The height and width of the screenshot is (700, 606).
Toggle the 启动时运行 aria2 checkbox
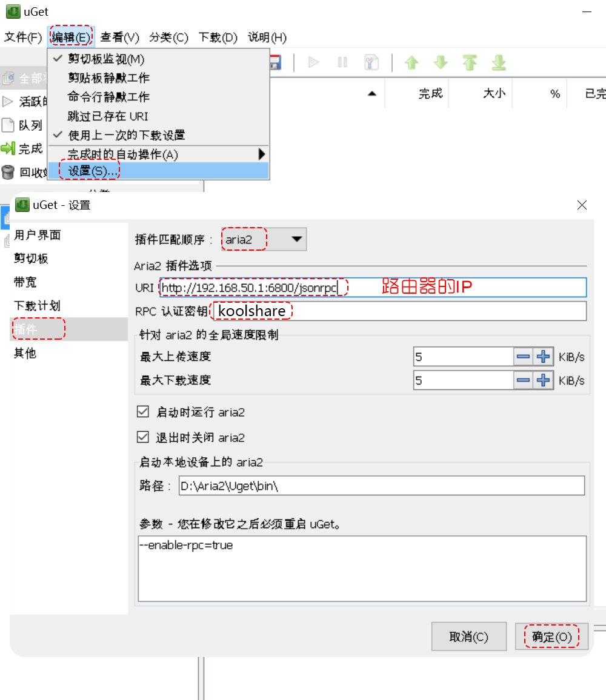[x=142, y=412]
